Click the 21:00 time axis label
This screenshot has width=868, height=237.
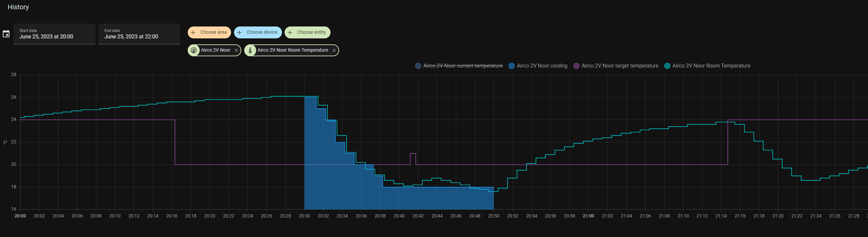click(588, 216)
